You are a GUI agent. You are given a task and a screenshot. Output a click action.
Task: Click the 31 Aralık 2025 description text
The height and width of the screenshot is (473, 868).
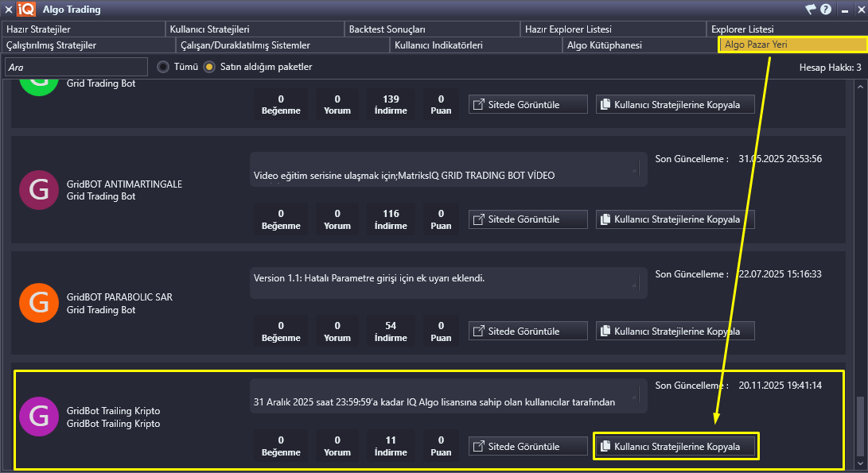[434, 402]
